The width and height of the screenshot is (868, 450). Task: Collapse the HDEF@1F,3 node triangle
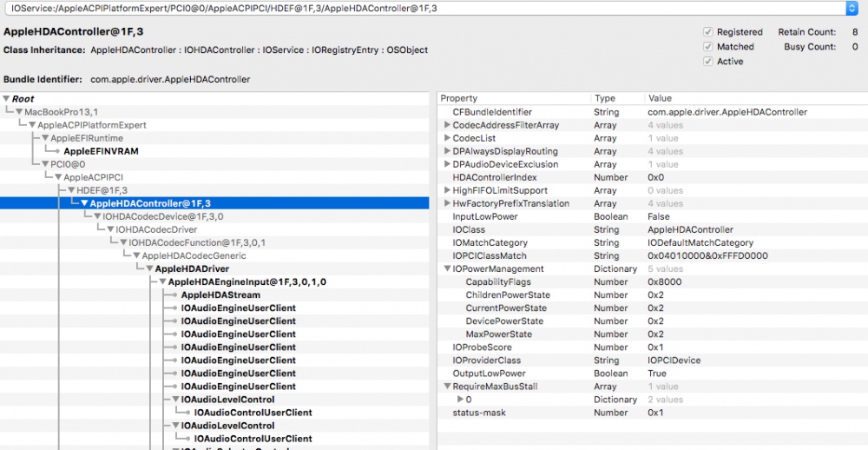71,190
